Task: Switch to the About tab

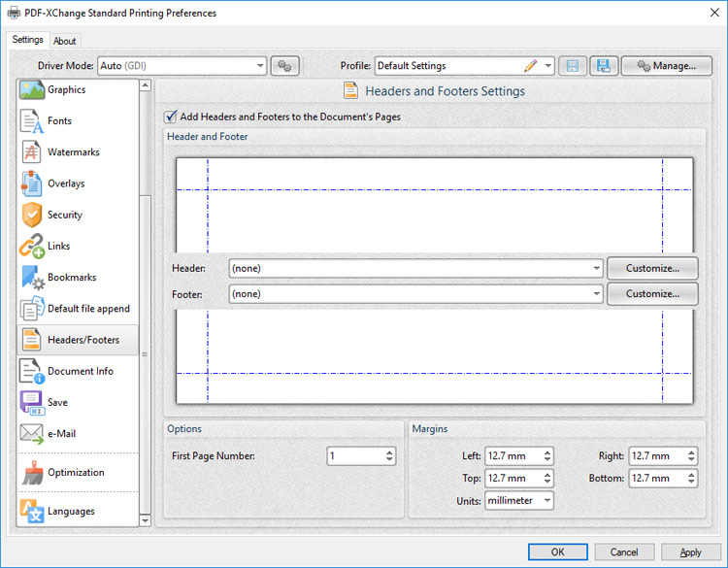Action: click(64, 42)
